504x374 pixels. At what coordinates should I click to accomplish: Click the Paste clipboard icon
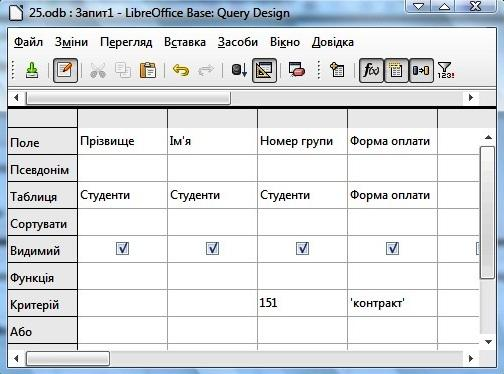[x=148, y=70]
